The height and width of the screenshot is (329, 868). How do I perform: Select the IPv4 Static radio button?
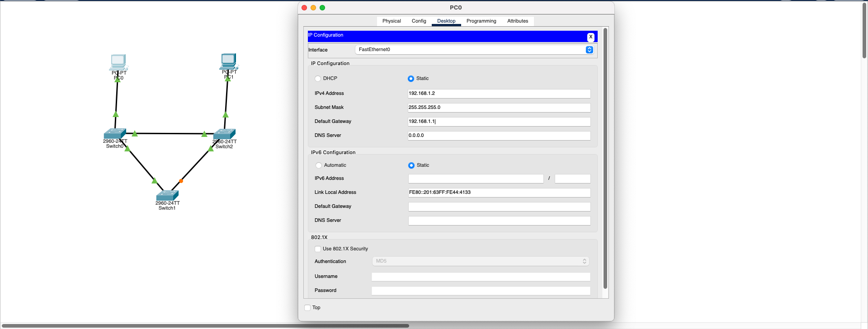pyautogui.click(x=411, y=79)
